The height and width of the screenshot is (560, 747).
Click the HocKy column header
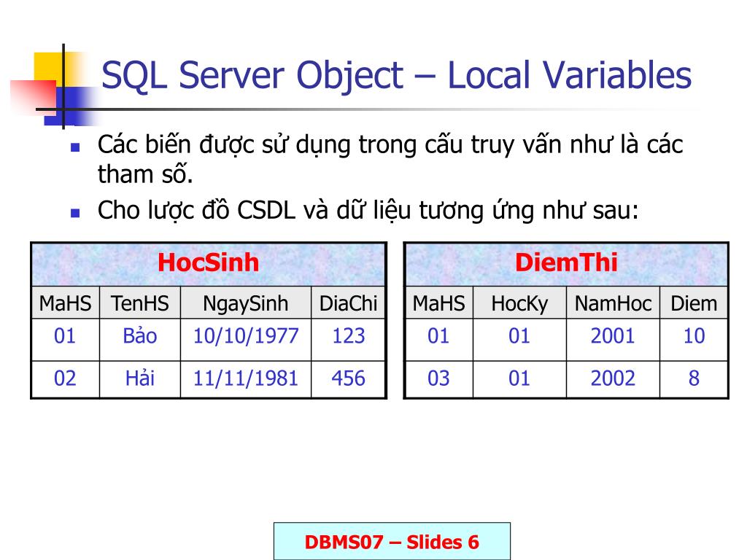point(519,303)
